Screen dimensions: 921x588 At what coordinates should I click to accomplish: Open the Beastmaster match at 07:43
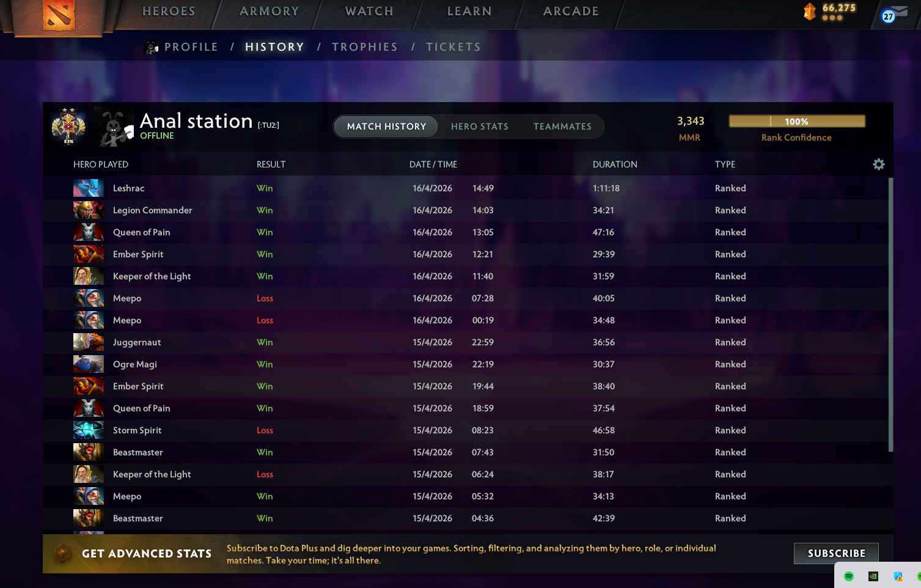point(465,452)
